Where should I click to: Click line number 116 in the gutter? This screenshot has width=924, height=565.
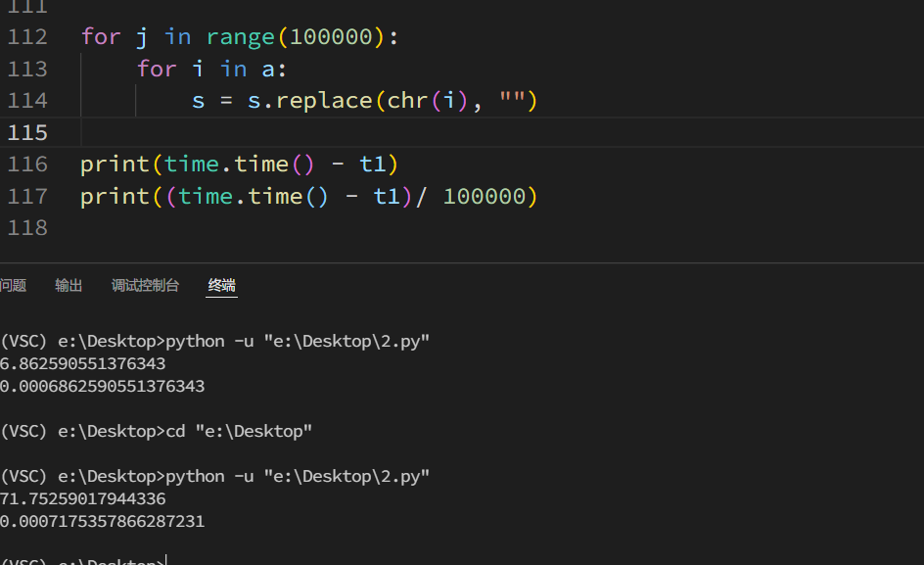pos(27,165)
